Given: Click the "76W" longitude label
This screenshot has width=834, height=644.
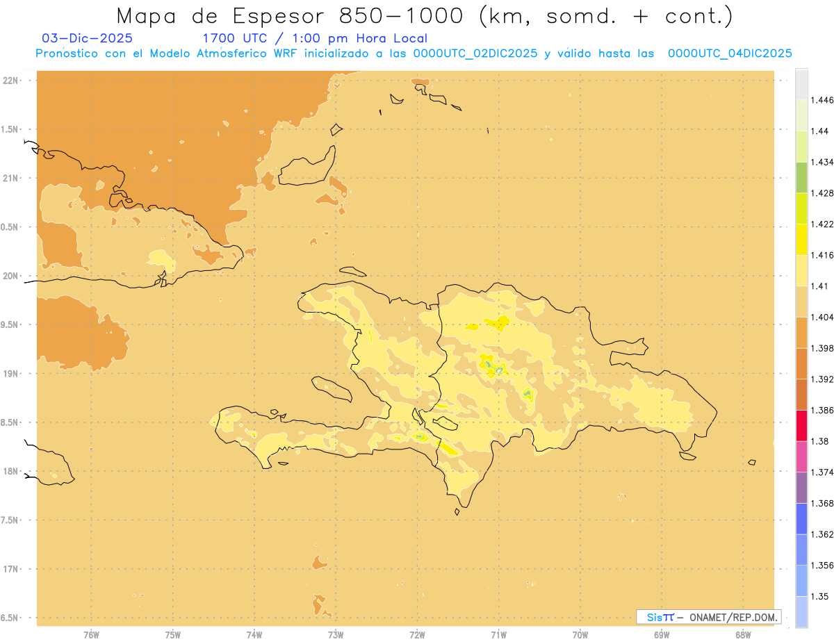Looking at the screenshot, I should click(91, 635).
